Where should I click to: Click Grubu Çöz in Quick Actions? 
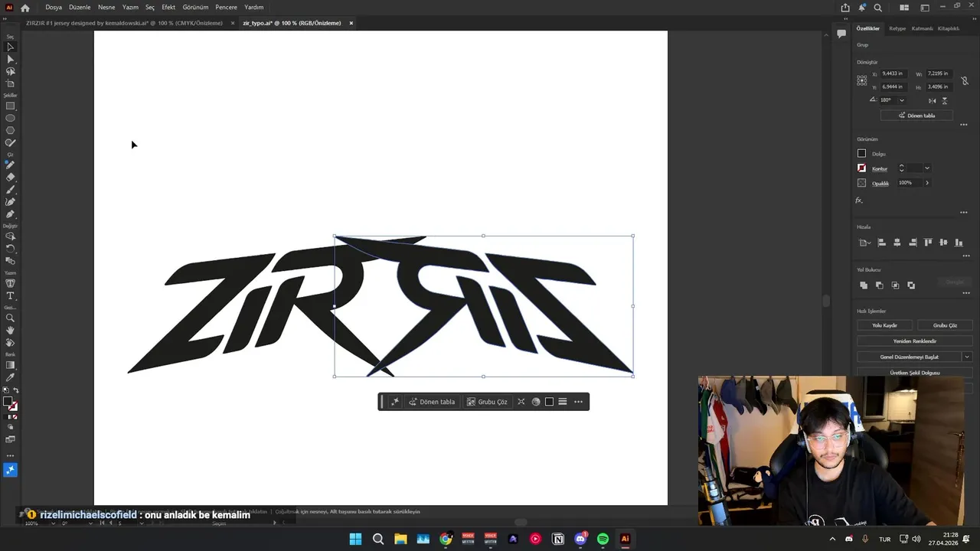[x=945, y=325]
